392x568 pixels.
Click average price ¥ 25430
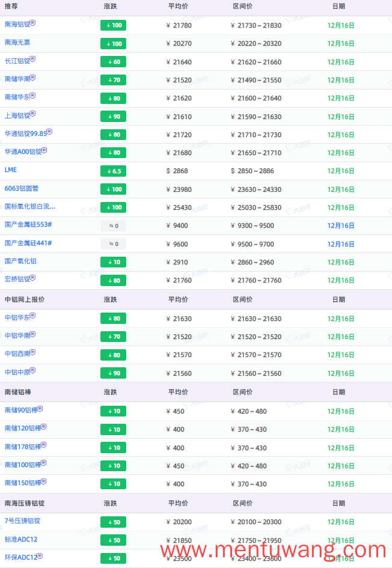(179, 207)
